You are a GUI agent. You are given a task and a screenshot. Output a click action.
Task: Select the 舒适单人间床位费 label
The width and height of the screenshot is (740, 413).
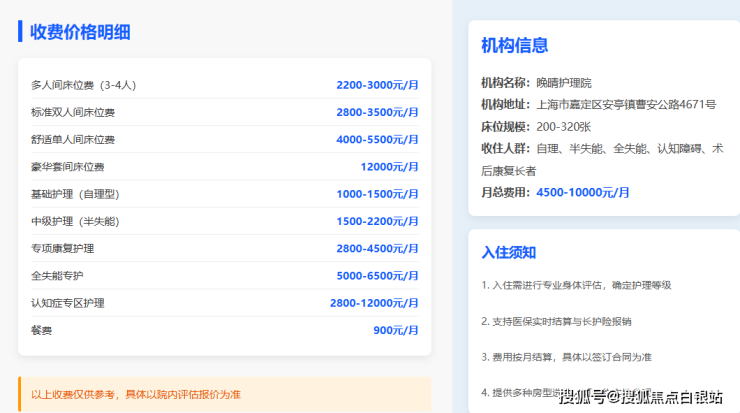point(73,140)
